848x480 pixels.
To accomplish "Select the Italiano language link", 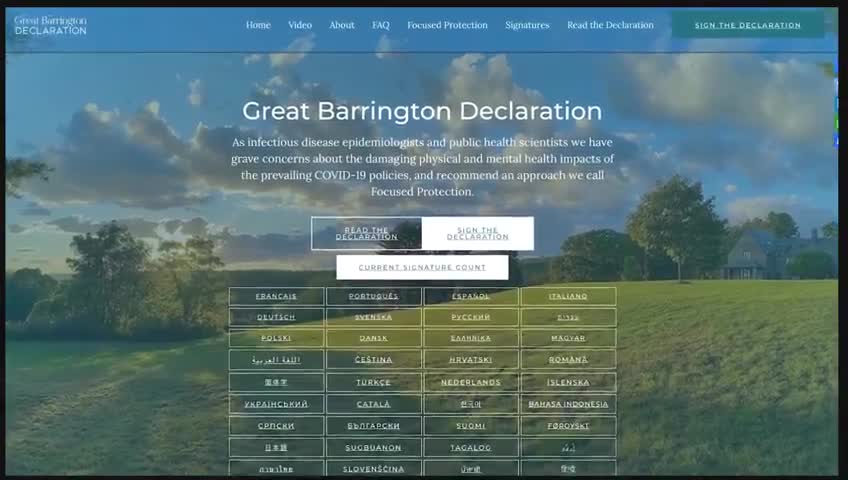I will [x=568, y=296].
